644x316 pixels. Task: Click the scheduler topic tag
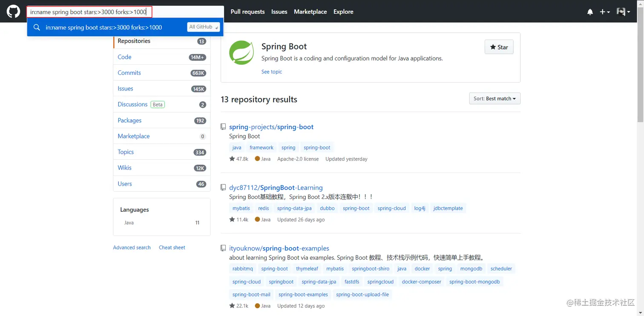pyautogui.click(x=501, y=269)
